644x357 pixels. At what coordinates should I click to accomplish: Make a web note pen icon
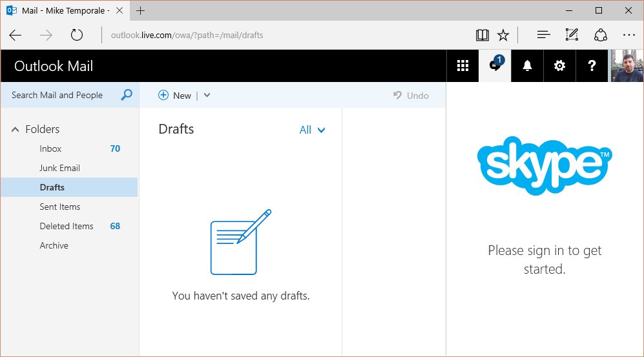pyautogui.click(x=571, y=35)
